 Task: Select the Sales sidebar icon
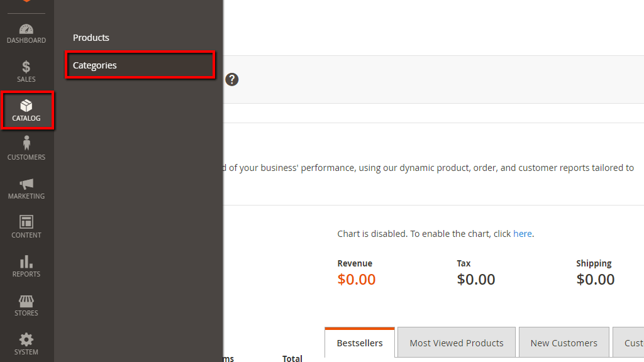[26, 70]
